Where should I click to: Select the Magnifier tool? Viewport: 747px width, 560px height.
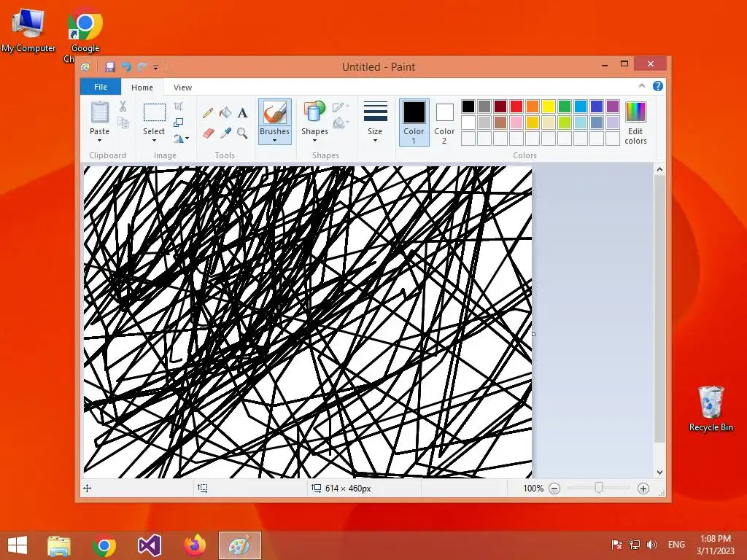pyautogui.click(x=242, y=133)
